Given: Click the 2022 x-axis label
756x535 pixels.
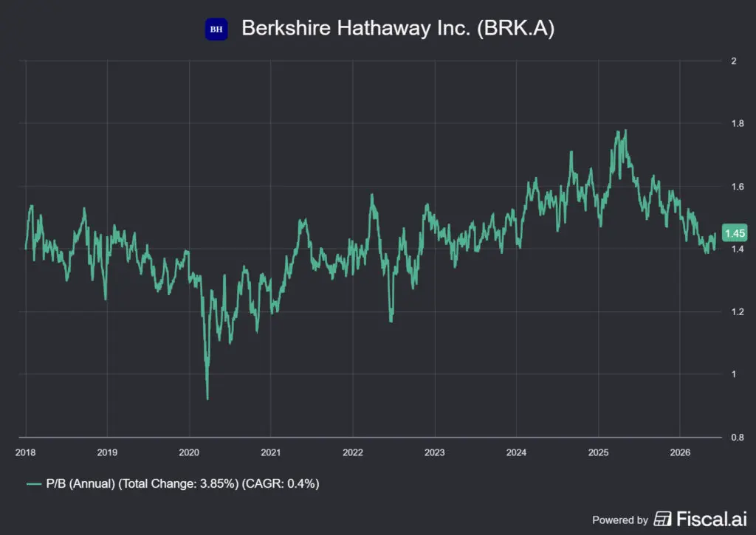Looking at the screenshot, I should pyautogui.click(x=352, y=452).
